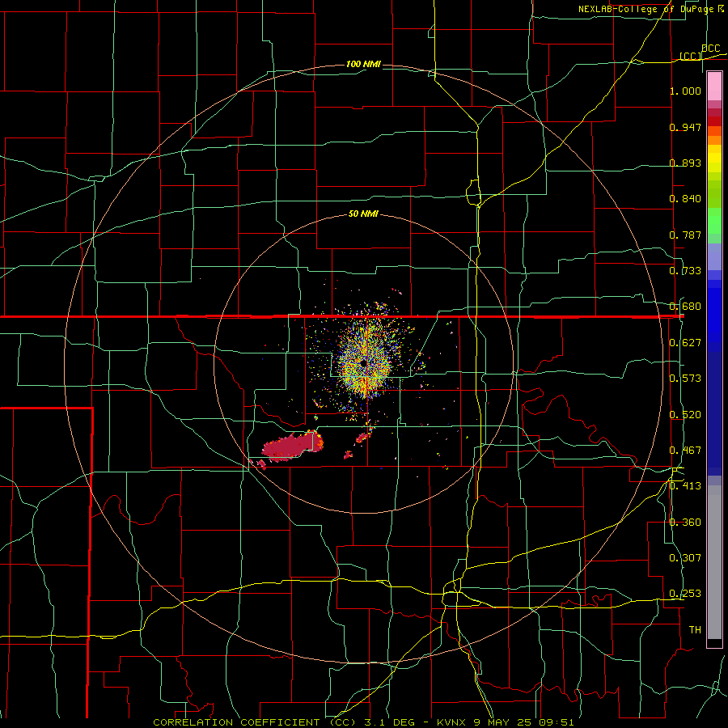This screenshot has height=728, width=728.
Task: Click the [CC] label above the legend
Action: tap(691, 56)
